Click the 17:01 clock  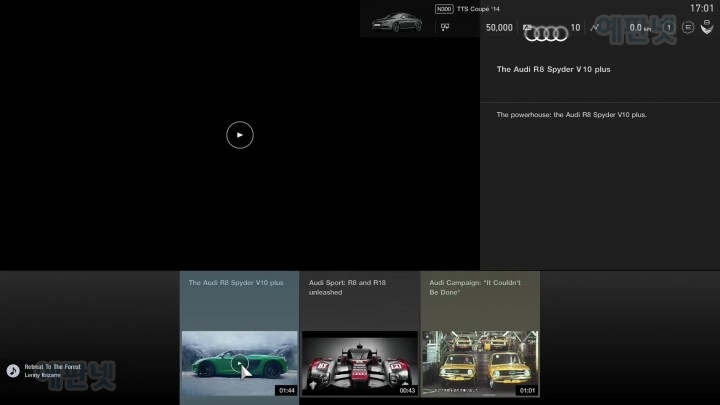(x=702, y=8)
